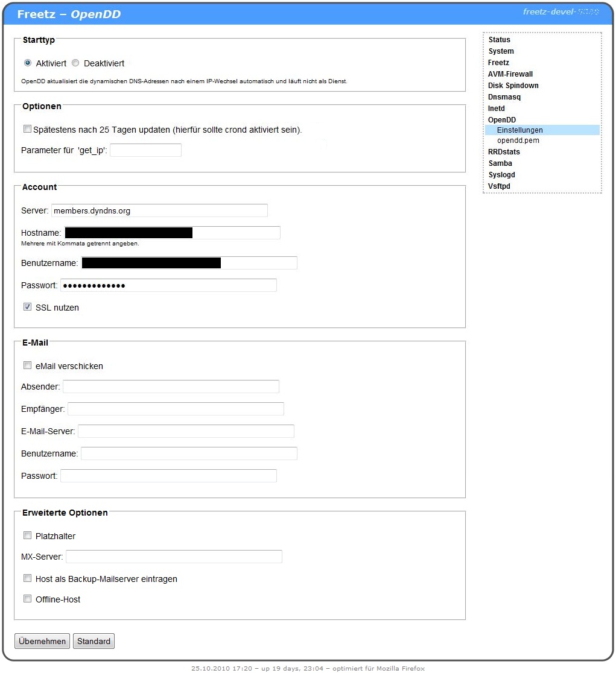Select the Aktiviert radio button
This screenshot has height=673, width=616.
(x=28, y=63)
